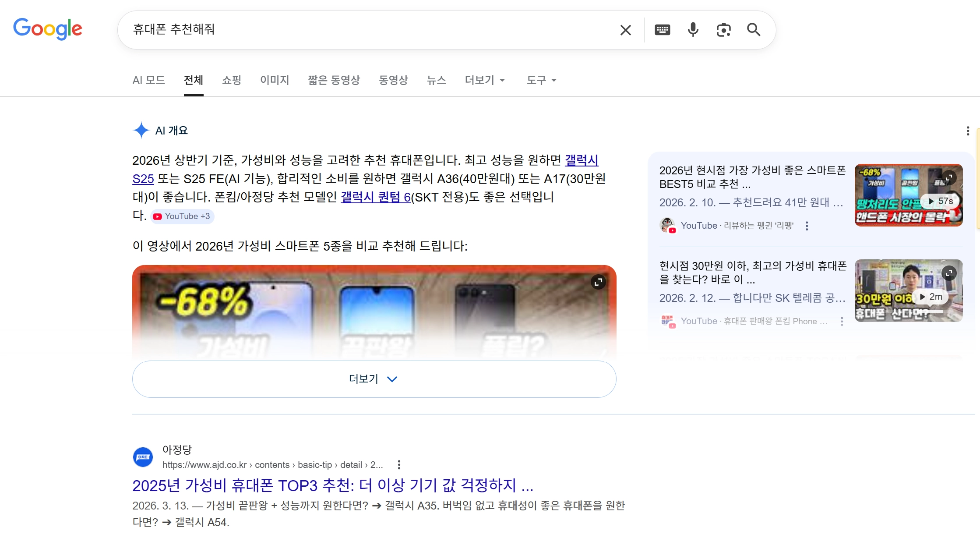Open the on-screen keyboard input tool
The width and height of the screenshot is (980, 545).
pyautogui.click(x=662, y=30)
